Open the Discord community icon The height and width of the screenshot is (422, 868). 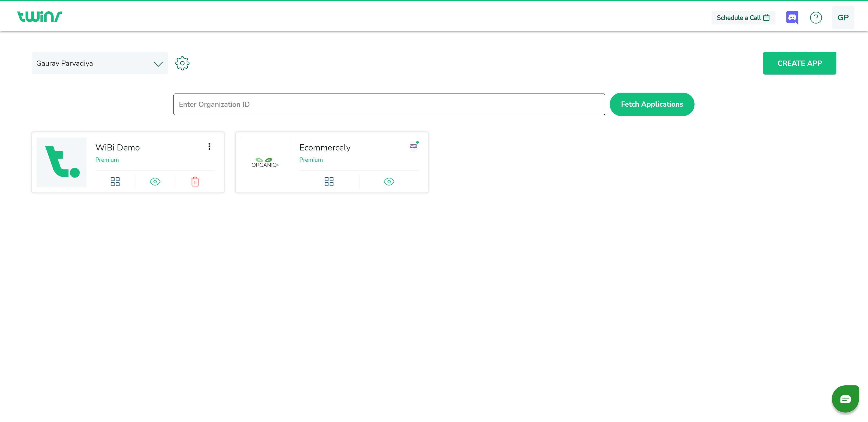[x=792, y=18]
